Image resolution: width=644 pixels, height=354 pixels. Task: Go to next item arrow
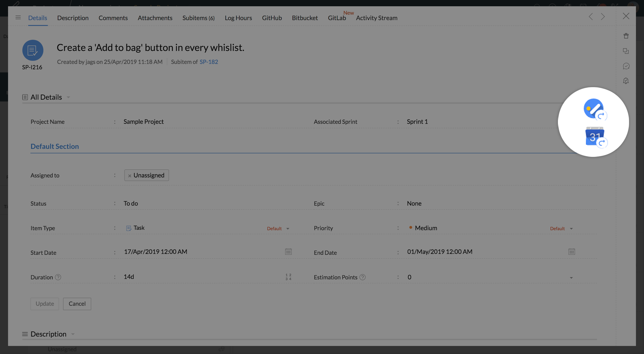click(x=603, y=17)
